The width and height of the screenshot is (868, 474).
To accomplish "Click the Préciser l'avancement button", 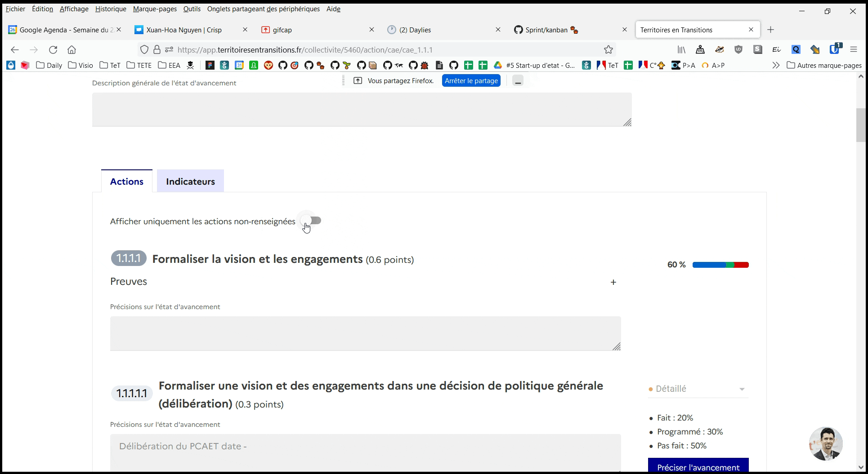I will [x=698, y=468].
